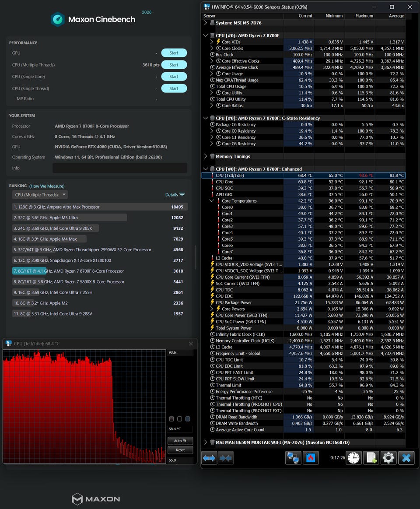Click Auto Fit in the temperature graph window
Screen dimensions: 420x509
(x=180, y=441)
